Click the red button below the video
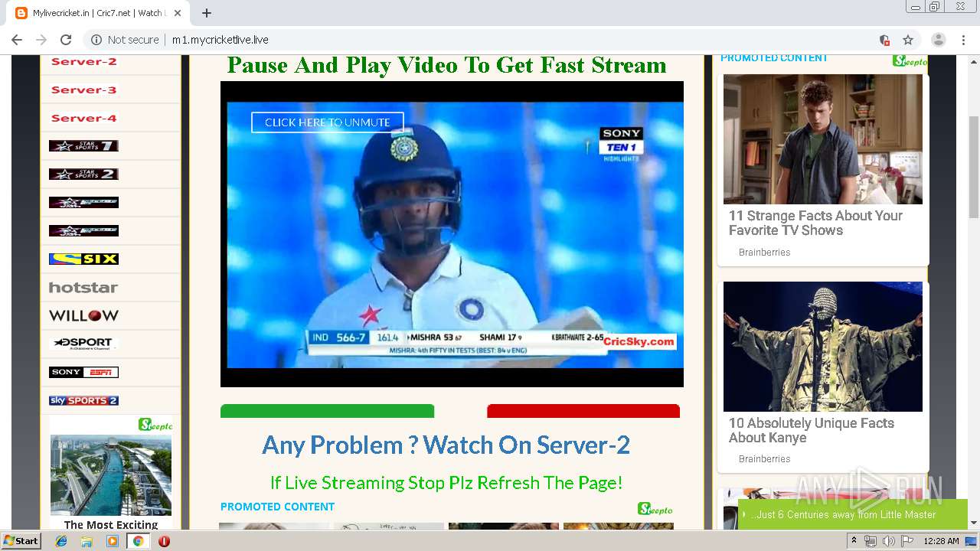980x551 pixels. (x=583, y=411)
